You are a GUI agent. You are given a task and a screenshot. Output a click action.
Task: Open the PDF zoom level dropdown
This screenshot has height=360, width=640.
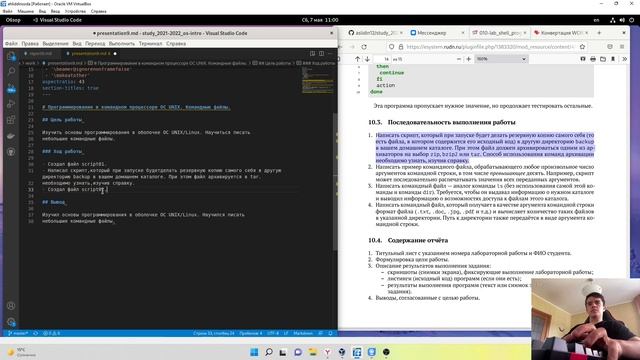click(501, 59)
